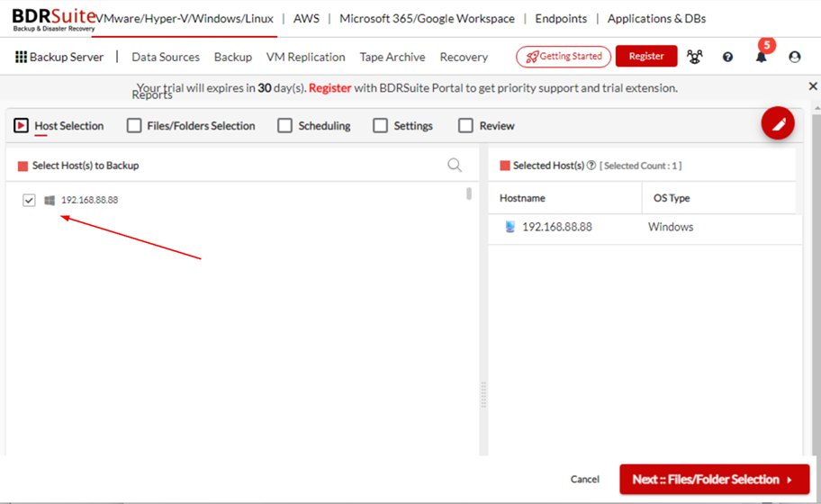The width and height of the screenshot is (821, 504).
Task: Go to the Settings step
Action: click(x=413, y=126)
